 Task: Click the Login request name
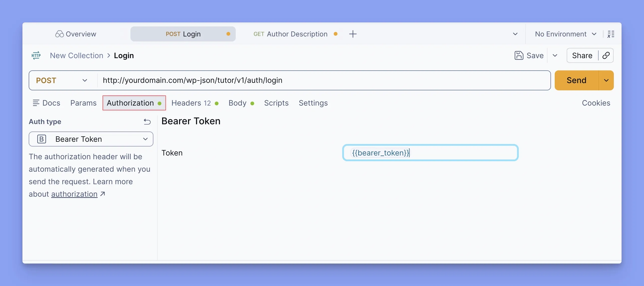point(124,55)
